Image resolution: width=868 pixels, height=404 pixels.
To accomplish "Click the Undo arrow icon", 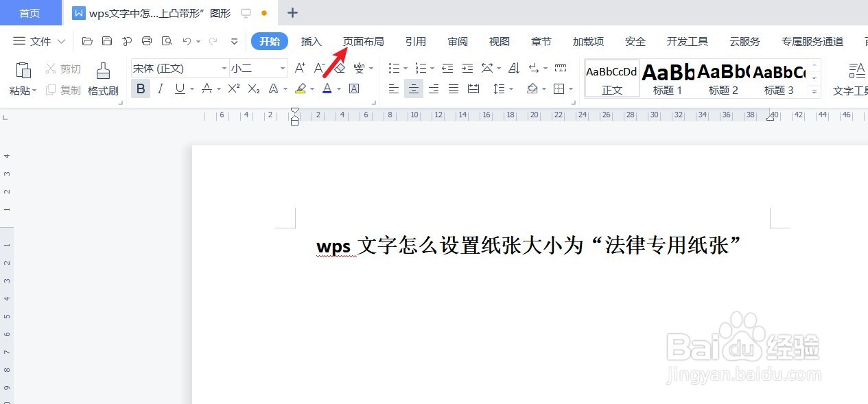I will (x=187, y=41).
